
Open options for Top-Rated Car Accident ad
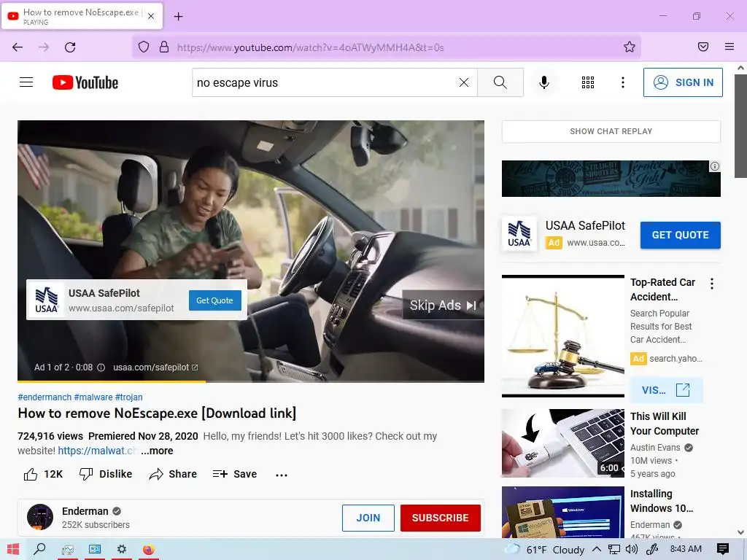[712, 284]
